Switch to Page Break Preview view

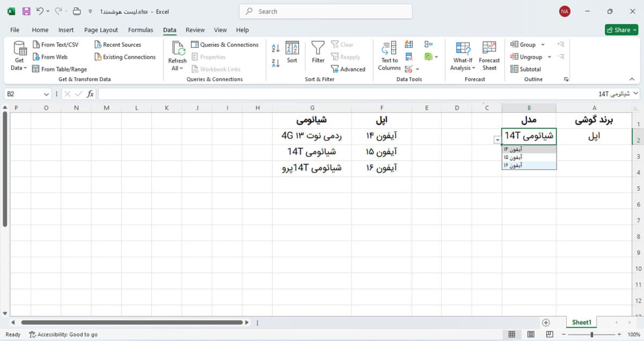coord(549,334)
